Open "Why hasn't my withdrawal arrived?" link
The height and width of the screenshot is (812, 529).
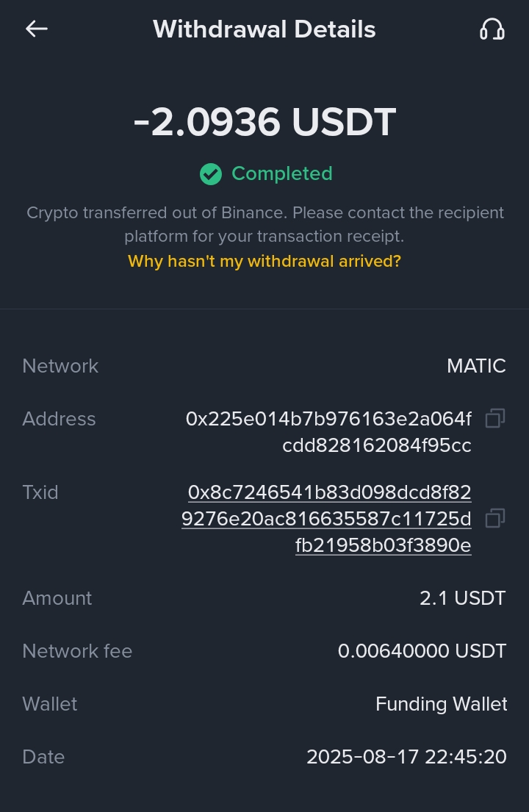(x=264, y=261)
